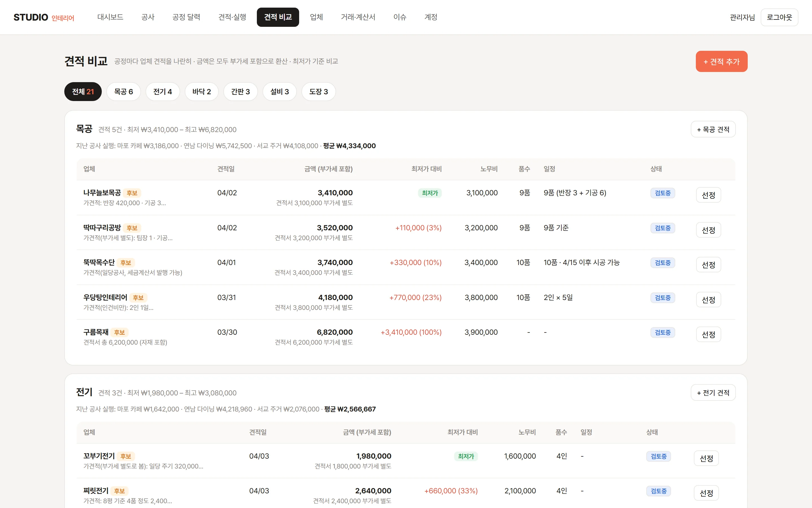Click the 최저가 badge in 목공 table
This screenshot has width=812, height=508.
click(x=430, y=193)
